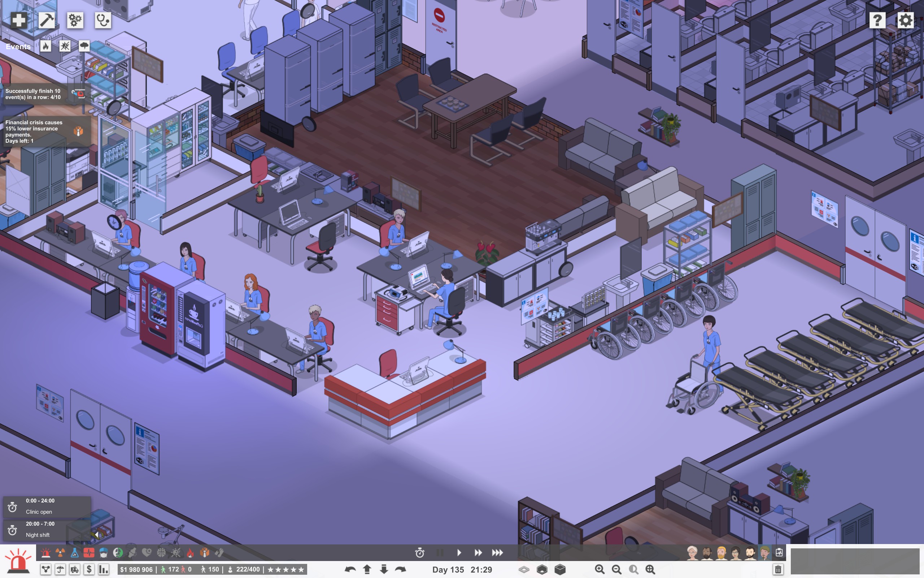Trigger the storm cloud event icon

84,46
